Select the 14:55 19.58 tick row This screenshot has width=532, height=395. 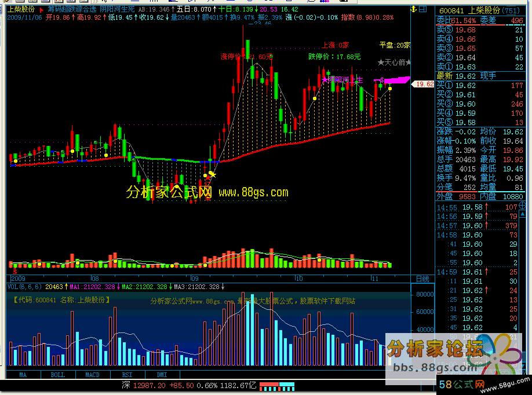(477, 207)
